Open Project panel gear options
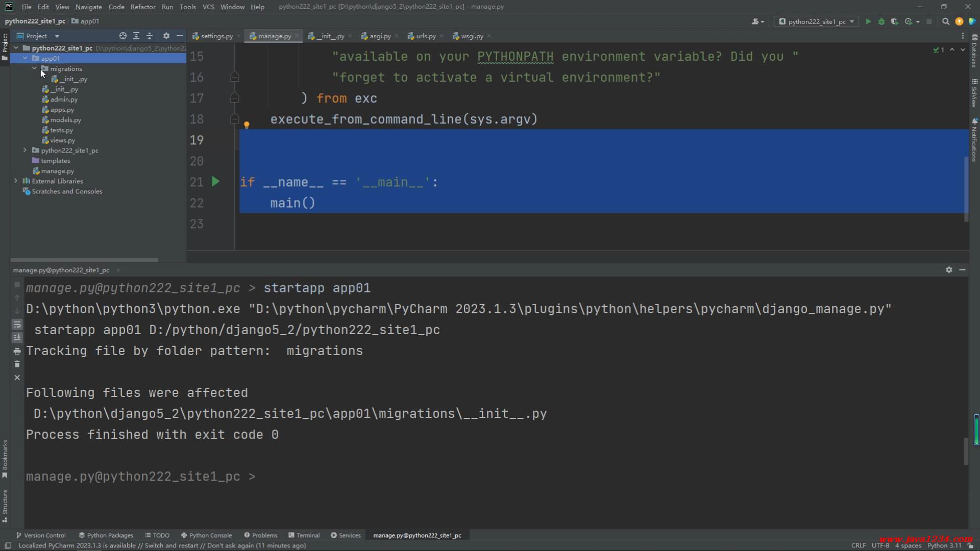980x551 pixels. (x=166, y=36)
